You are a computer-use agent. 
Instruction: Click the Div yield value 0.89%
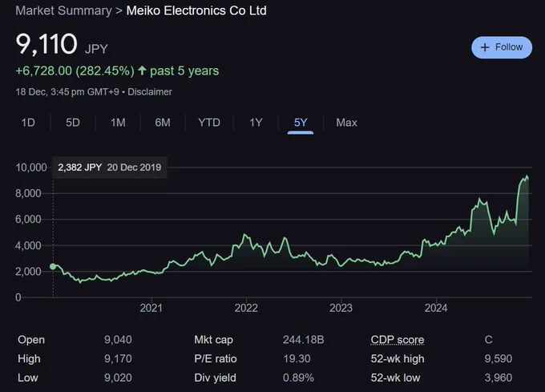pos(298,378)
